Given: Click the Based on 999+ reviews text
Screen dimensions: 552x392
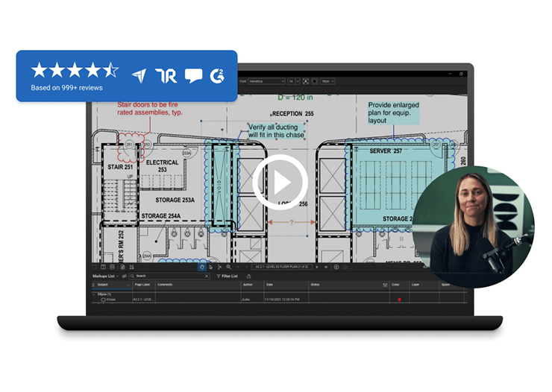Looking at the screenshot, I should 67,87.
